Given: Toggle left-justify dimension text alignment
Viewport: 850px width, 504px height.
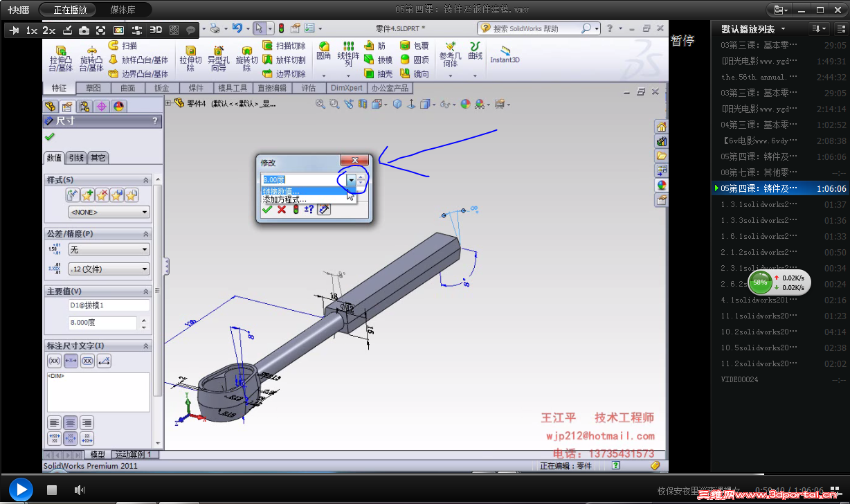Looking at the screenshot, I should click(x=54, y=423).
